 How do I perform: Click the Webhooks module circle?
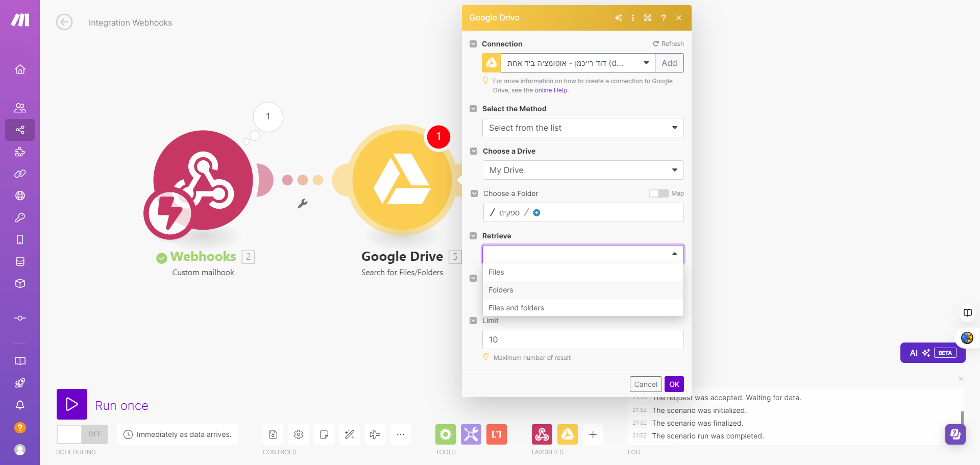(203, 180)
